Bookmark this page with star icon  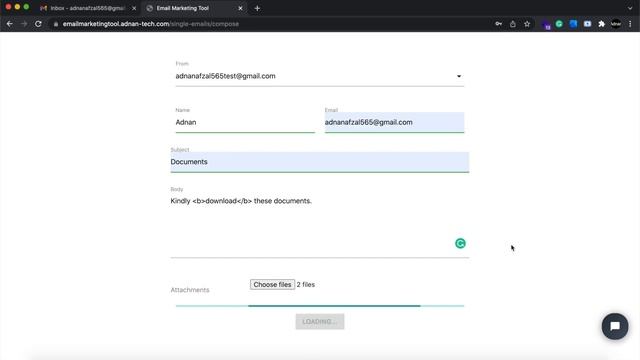(527, 24)
